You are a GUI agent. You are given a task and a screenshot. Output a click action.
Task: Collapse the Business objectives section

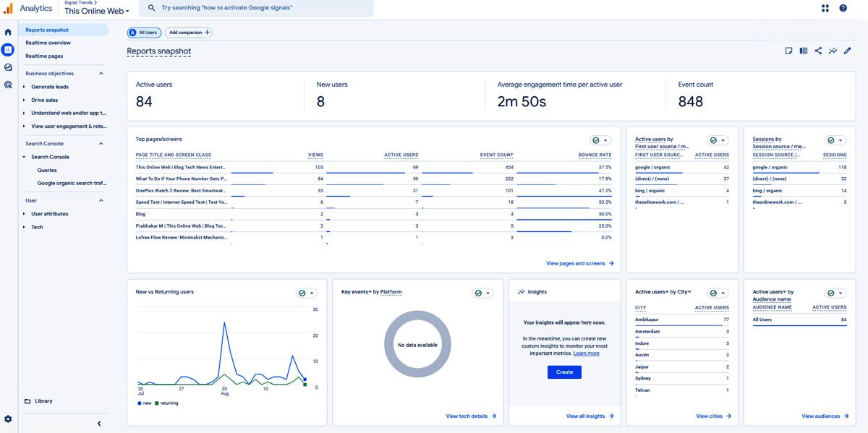100,73
